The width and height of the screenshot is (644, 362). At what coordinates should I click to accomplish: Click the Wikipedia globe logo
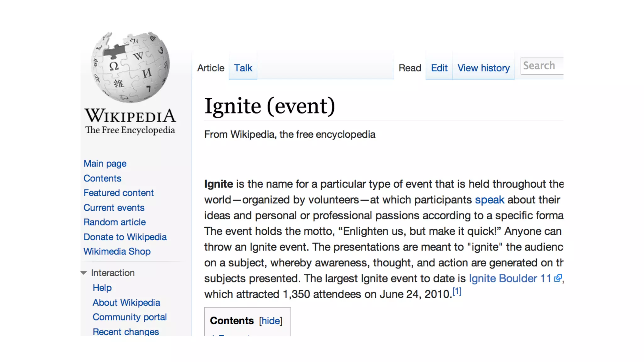click(x=130, y=67)
